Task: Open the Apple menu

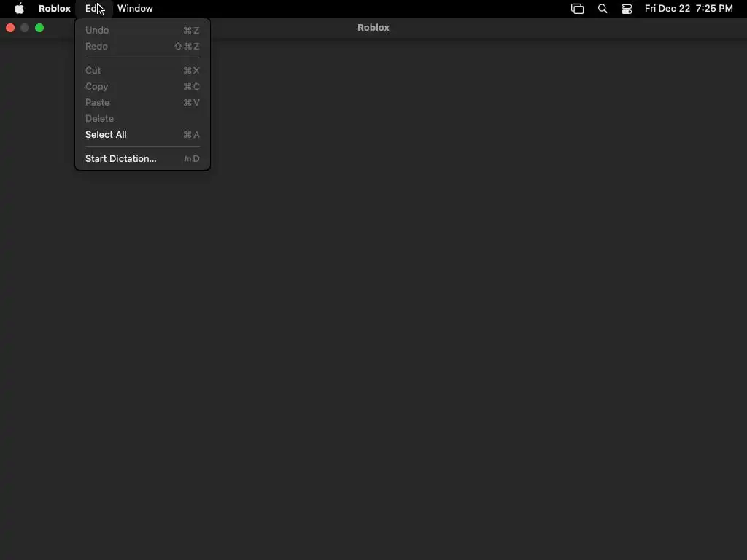Action: point(19,9)
